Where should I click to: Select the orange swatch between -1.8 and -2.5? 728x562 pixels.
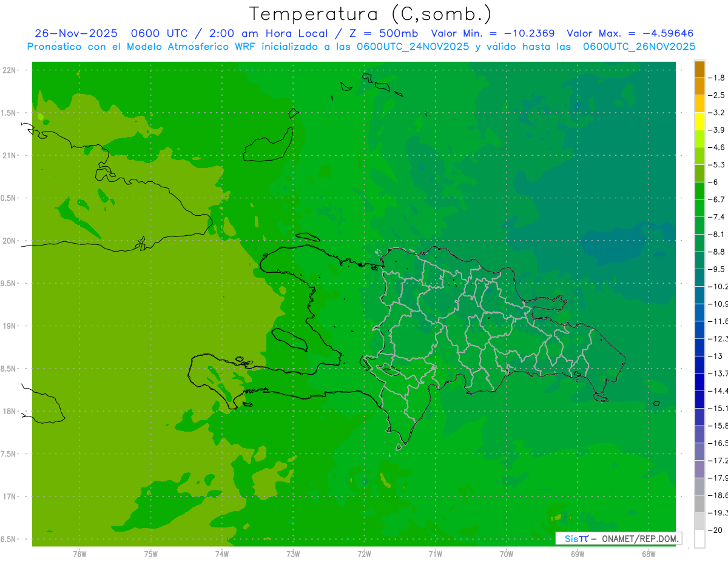tap(699, 86)
